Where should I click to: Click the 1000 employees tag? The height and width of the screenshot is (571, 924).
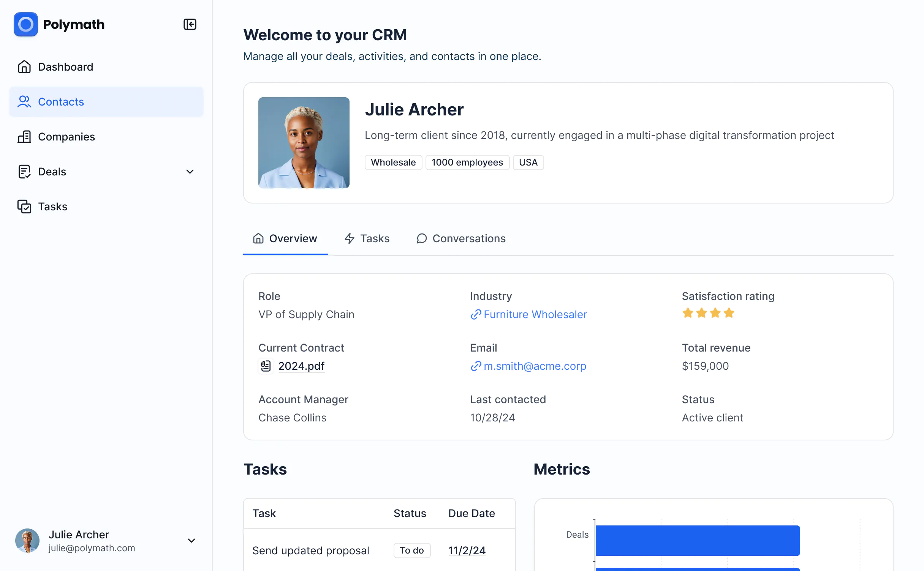[467, 162]
